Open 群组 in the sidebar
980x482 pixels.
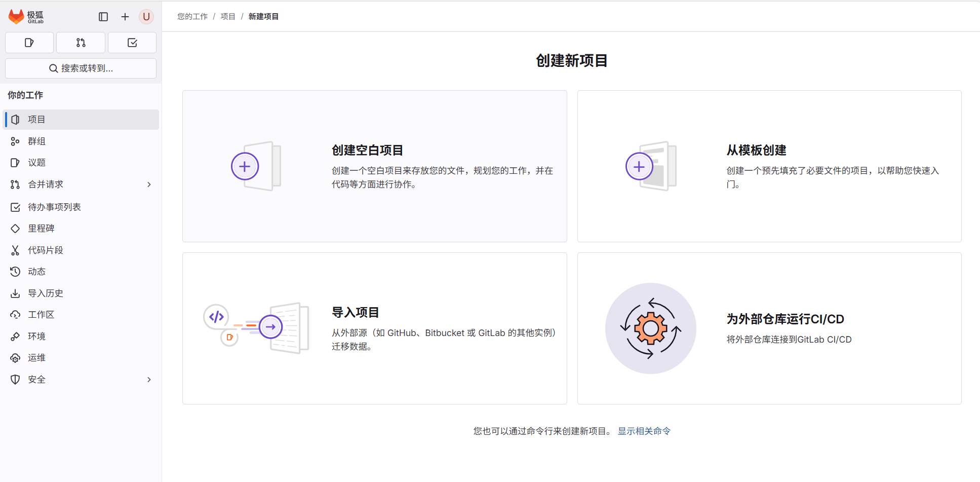81,141
